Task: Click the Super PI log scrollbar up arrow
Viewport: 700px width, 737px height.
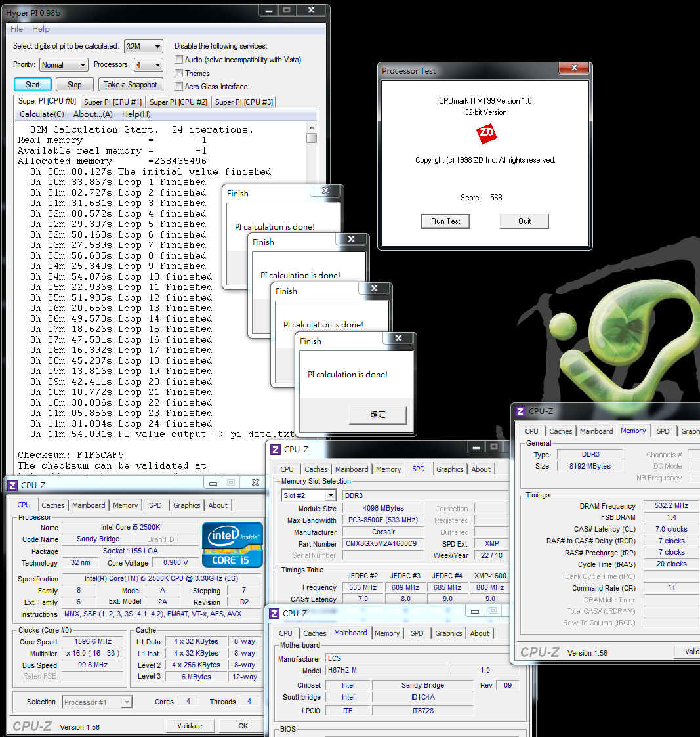Action: click(312, 127)
